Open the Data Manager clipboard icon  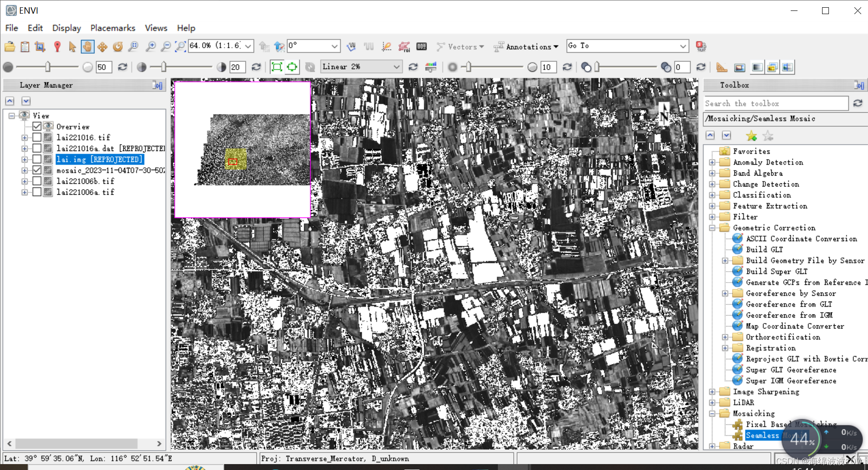(x=25, y=46)
